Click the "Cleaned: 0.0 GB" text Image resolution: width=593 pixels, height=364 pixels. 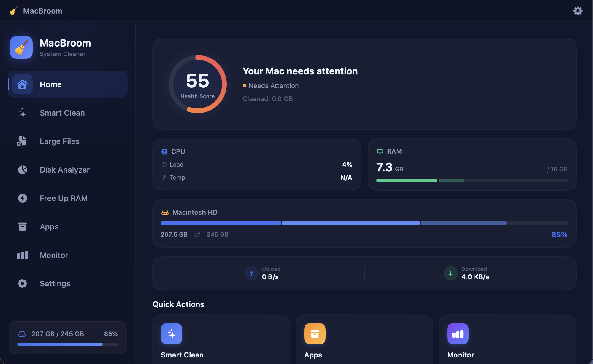pyautogui.click(x=268, y=99)
